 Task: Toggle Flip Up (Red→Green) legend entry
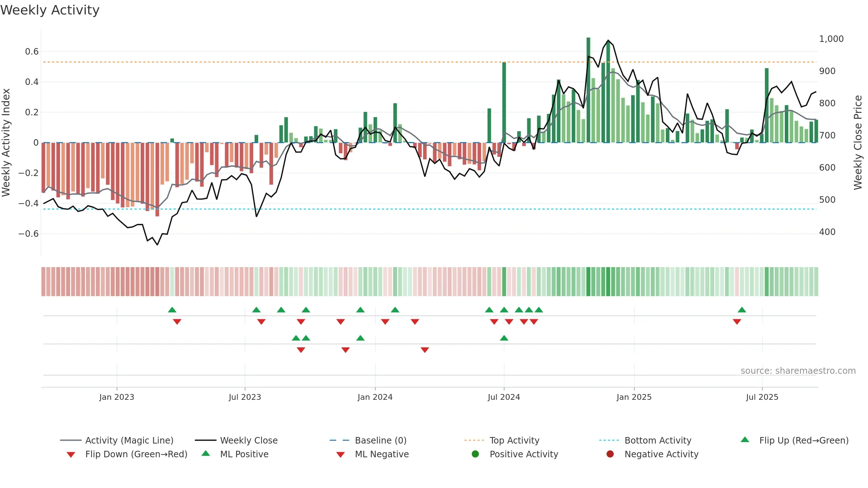tap(794, 440)
